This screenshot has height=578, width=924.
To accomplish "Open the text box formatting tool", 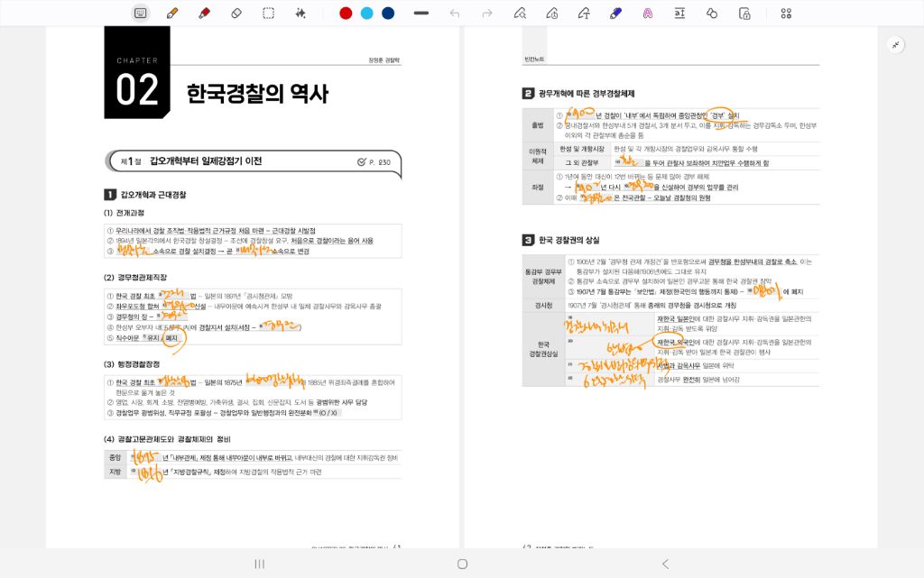I will (679, 13).
